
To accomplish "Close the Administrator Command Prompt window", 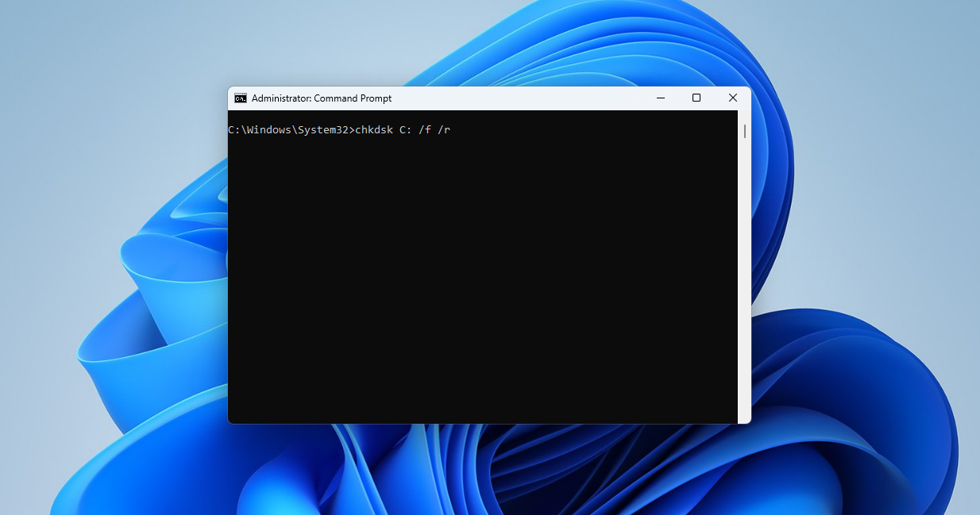I will click(733, 98).
